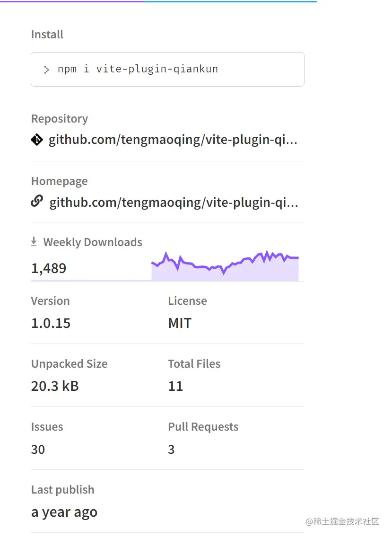Open the pull requests count 3
Image resolution: width=392 pixels, height=539 pixels.
[x=171, y=449]
